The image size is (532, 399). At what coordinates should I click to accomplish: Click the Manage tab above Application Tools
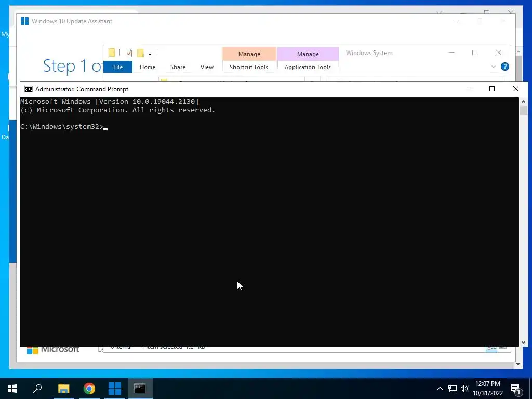point(308,54)
